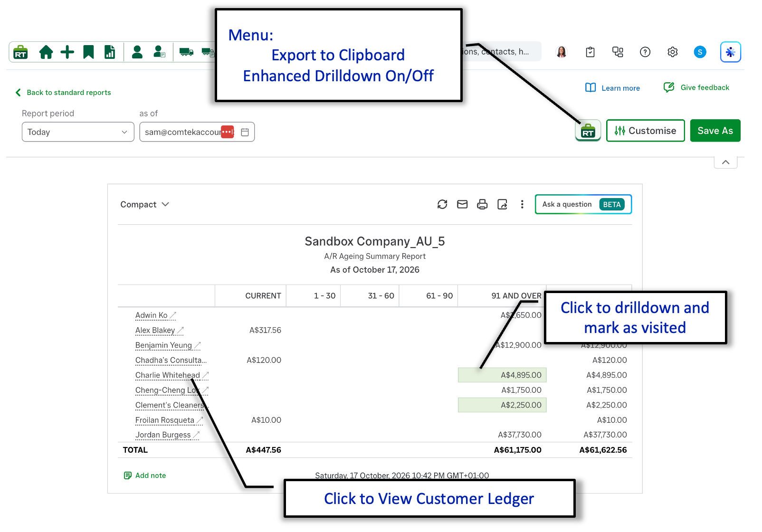Screen dimensions: 762x532
Task: Open the customer person icon
Action: tap(137, 52)
